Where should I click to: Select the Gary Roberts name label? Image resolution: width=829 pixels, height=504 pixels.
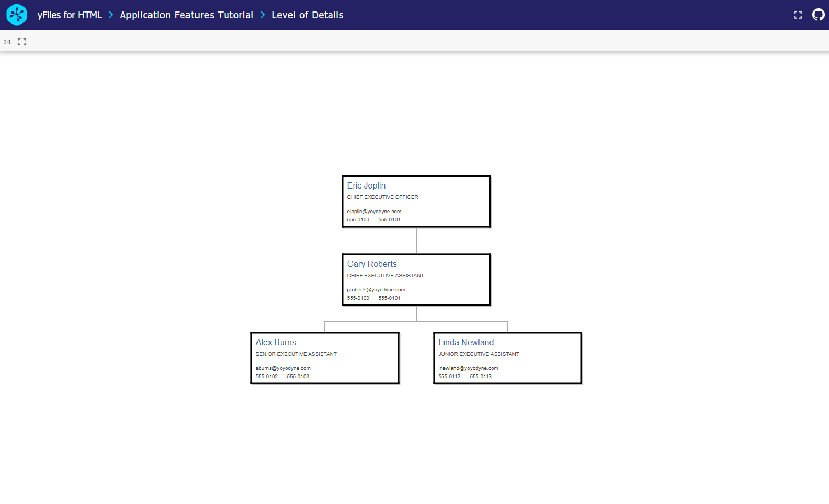click(x=372, y=264)
